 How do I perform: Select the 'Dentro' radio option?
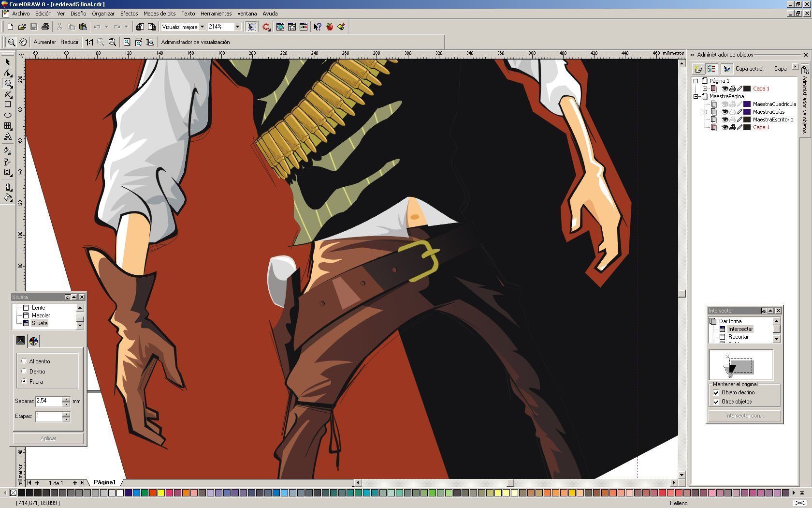(x=24, y=371)
